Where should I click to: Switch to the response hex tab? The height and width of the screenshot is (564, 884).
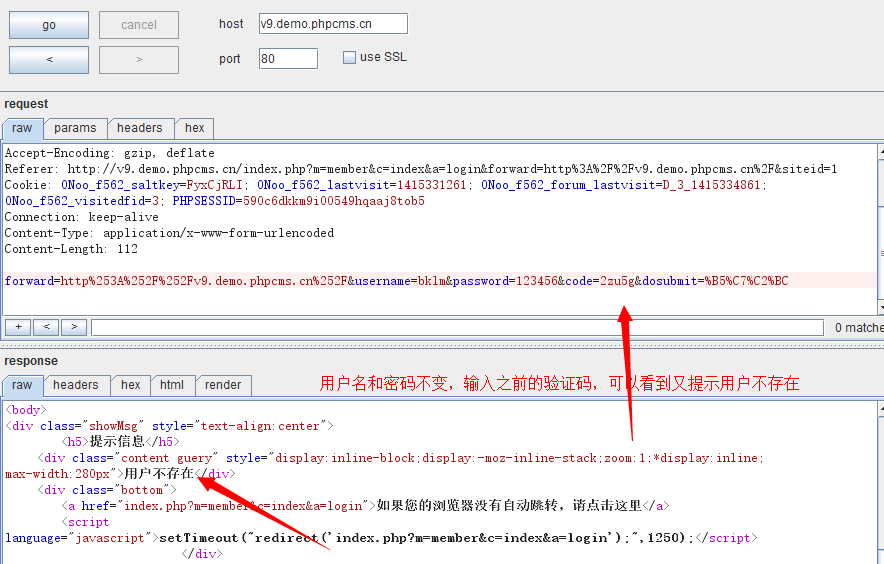tap(131, 385)
